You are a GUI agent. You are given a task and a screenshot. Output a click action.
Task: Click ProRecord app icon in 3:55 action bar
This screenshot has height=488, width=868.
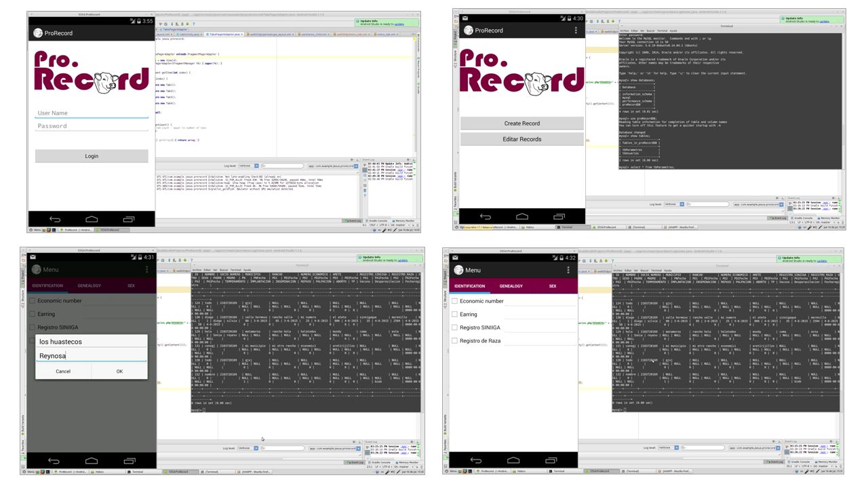37,33
